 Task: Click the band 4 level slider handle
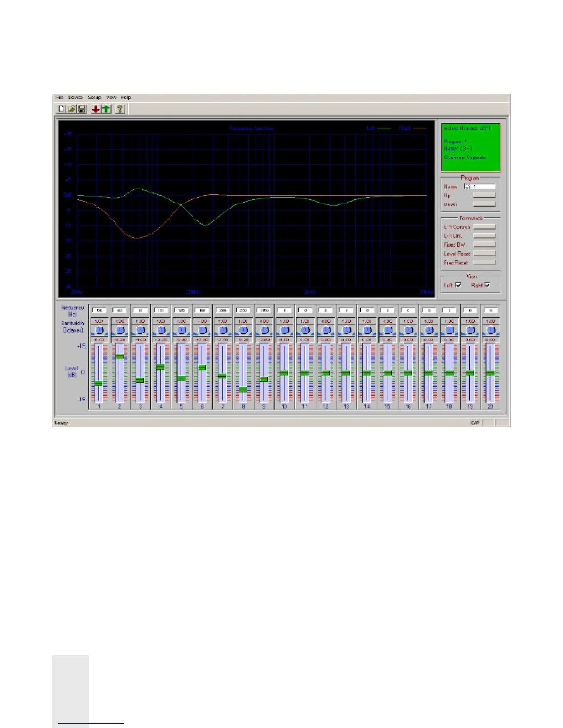(160, 367)
